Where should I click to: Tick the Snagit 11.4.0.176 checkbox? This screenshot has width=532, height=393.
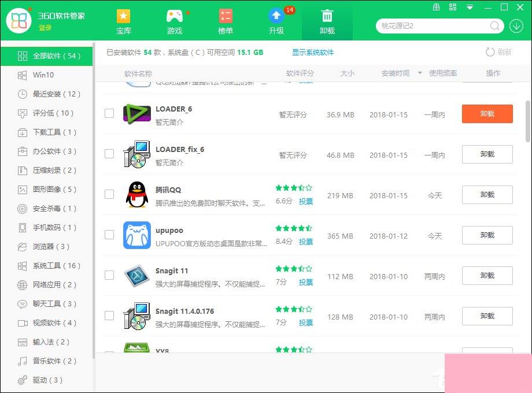point(109,316)
